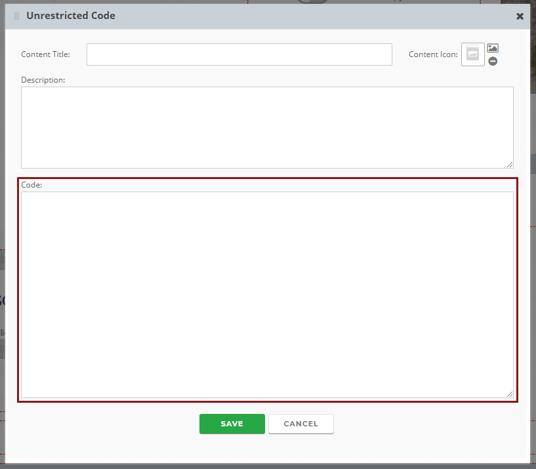Click the Code label
Viewport: 536px width, 469px height.
(31, 185)
